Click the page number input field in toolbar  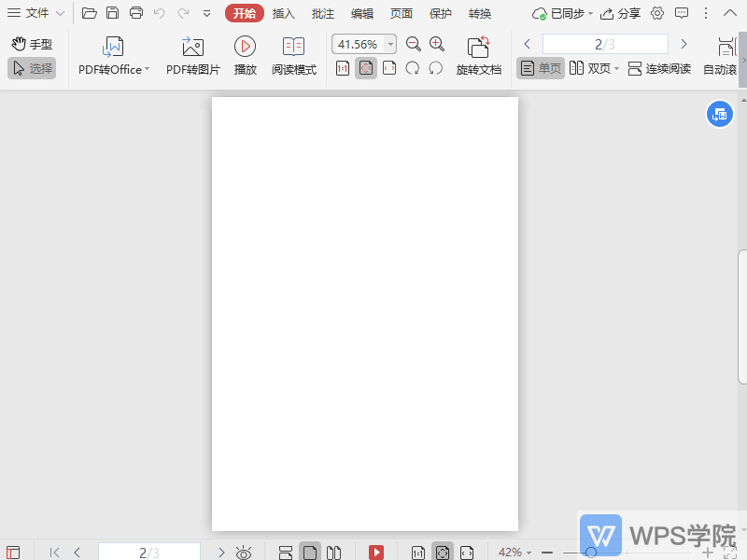(x=604, y=44)
